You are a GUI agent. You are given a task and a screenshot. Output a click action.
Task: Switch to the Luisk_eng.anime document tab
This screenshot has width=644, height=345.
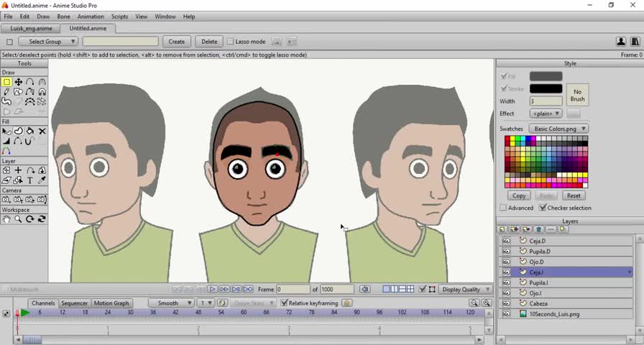point(29,29)
